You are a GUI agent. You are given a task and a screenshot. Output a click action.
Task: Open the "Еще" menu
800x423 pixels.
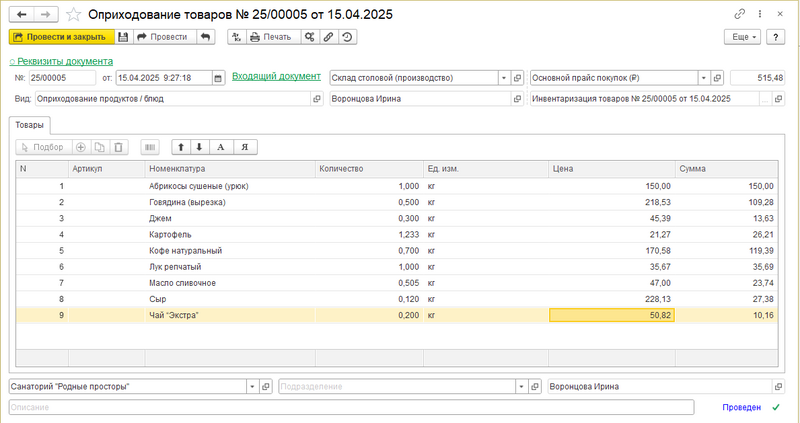pyautogui.click(x=741, y=37)
